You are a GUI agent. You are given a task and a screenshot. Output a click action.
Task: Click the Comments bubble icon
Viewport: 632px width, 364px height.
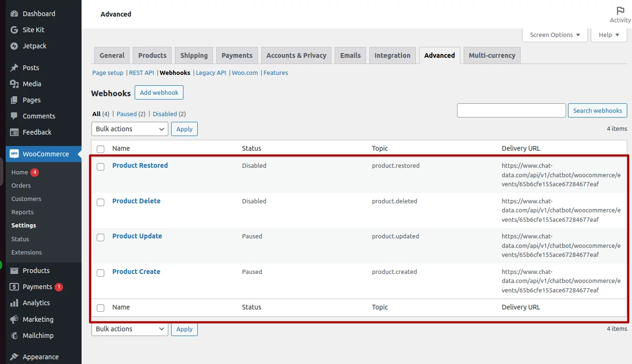click(x=14, y=116)
